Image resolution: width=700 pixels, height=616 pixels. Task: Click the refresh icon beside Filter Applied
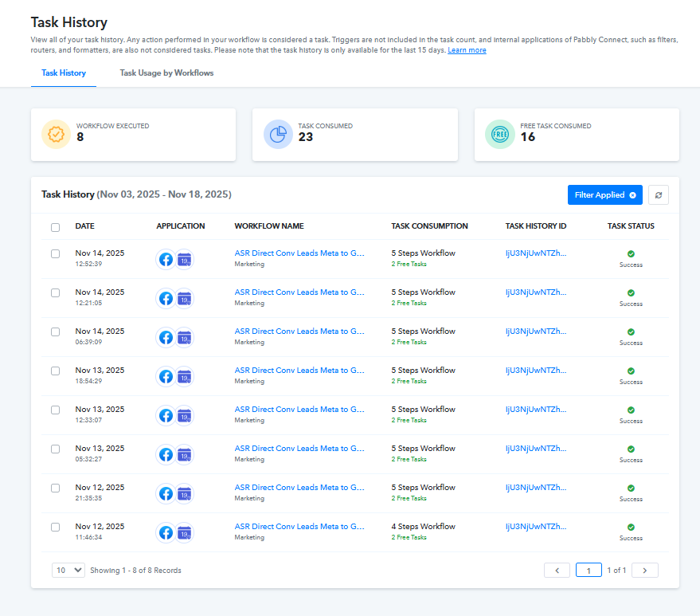[658, 195]
